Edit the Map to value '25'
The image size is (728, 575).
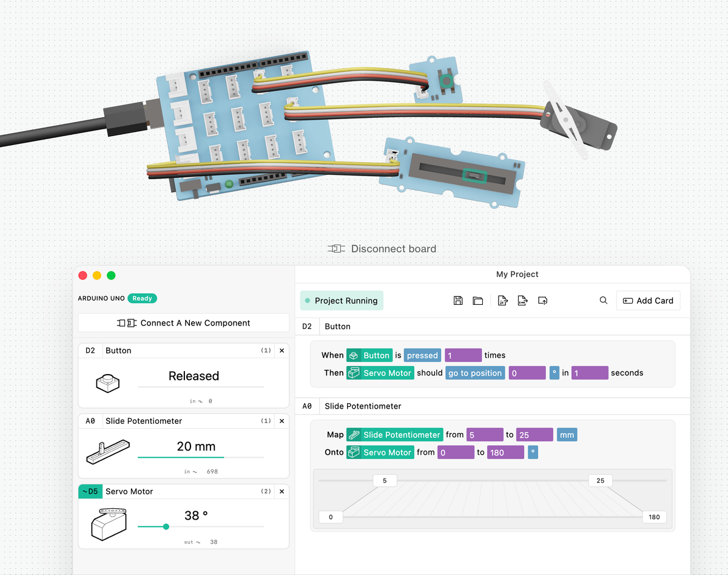click(x=534, y=435)
